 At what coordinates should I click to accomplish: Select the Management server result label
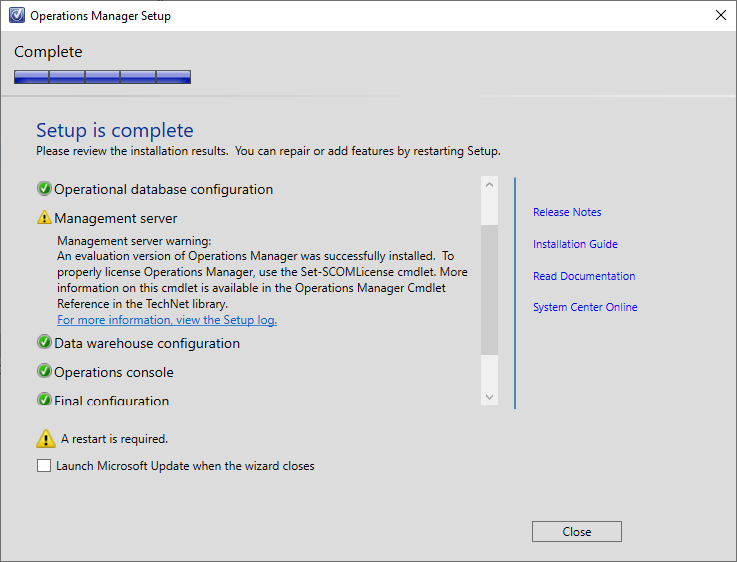point(116,219)
